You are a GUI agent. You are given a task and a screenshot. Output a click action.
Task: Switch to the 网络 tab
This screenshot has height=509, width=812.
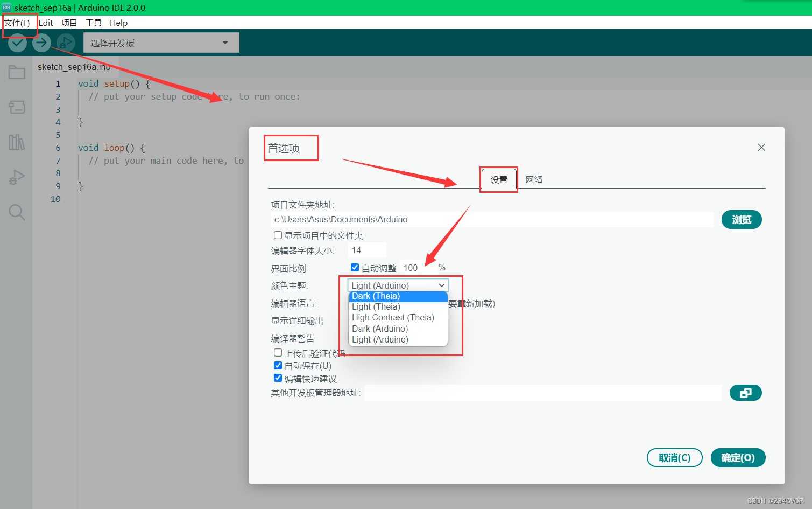(x=534, y=179)
